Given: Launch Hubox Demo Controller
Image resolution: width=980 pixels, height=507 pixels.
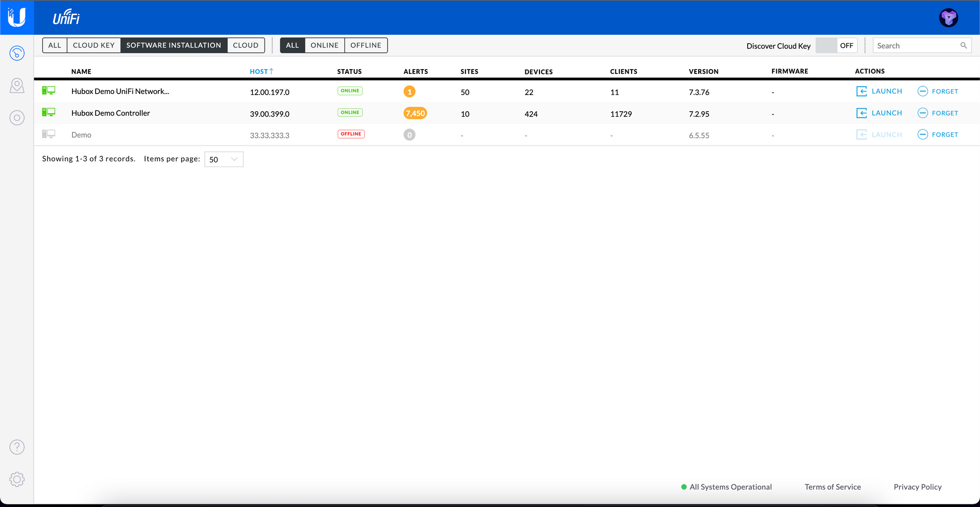Looking at the screenshot, I should (x=879, y=113).
